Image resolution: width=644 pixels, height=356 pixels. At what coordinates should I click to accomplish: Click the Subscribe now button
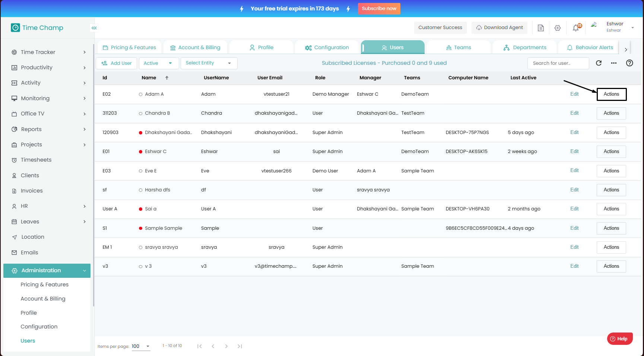(379, 9)
